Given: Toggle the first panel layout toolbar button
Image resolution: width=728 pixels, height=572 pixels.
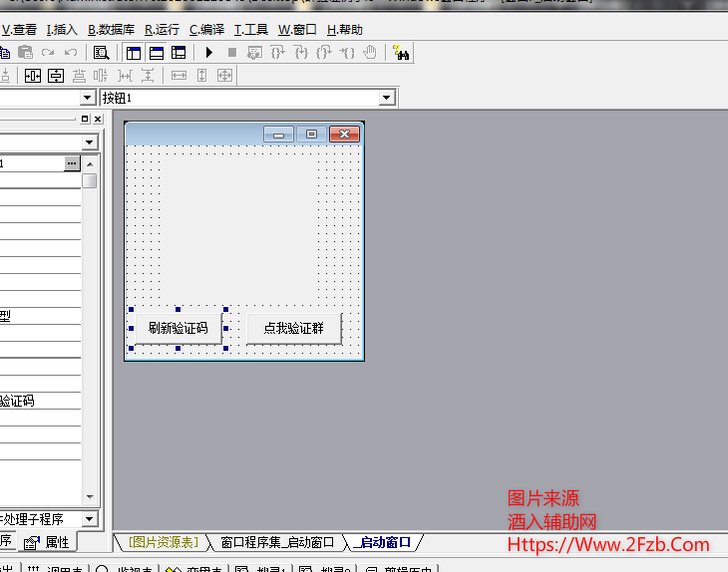Looking at the screenshot, I should coord(133,52).
